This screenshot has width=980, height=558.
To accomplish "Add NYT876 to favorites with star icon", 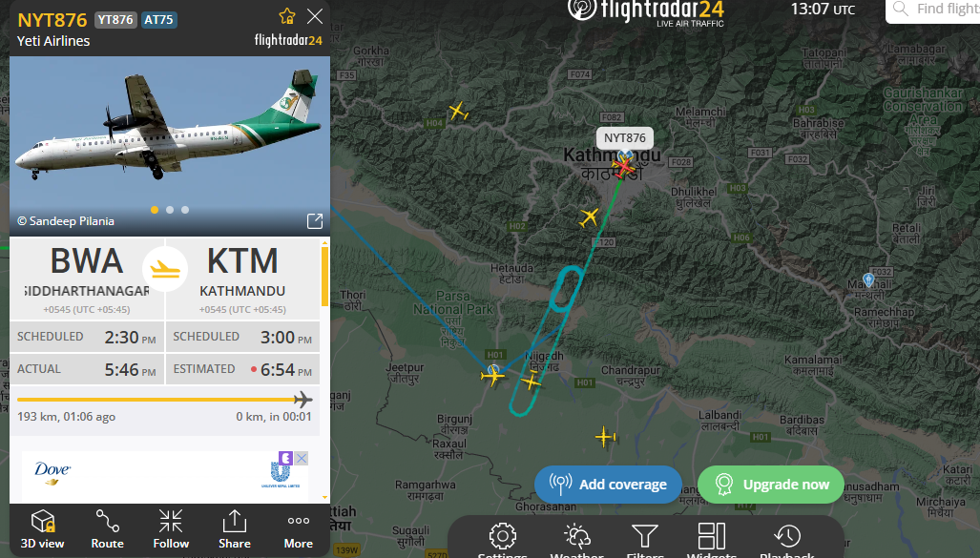I will pos(287,16).
